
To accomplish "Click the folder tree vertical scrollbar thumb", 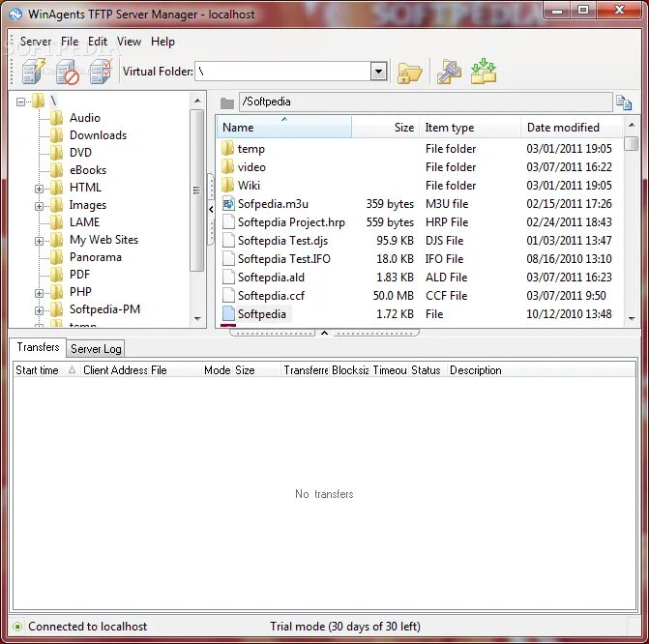I will point(197,190).
